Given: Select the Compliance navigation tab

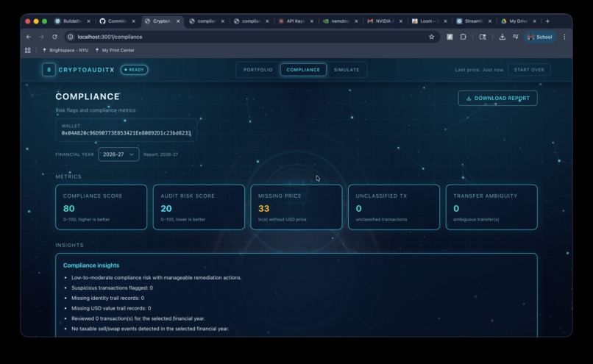Looking at the screenshot, I should coord(303,70).
